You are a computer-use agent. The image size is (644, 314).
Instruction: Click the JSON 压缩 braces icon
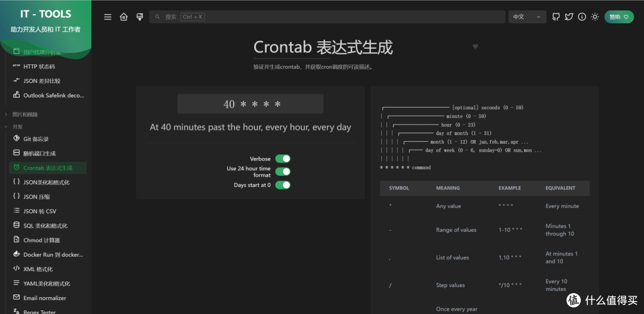pyautogui.click(x=17, y=196)
